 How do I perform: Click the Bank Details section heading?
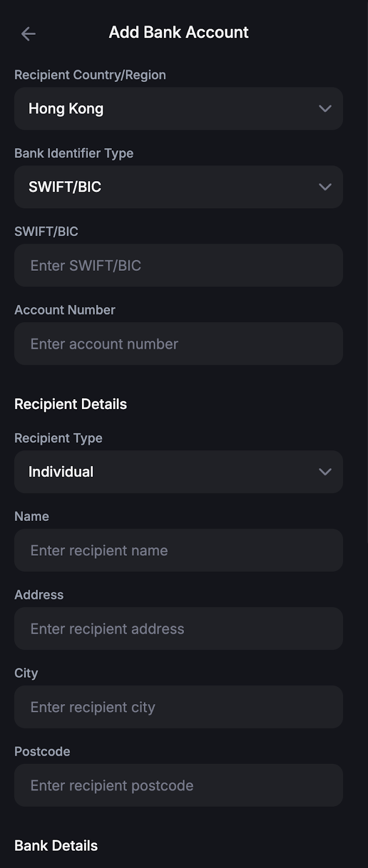coord(56,846)
